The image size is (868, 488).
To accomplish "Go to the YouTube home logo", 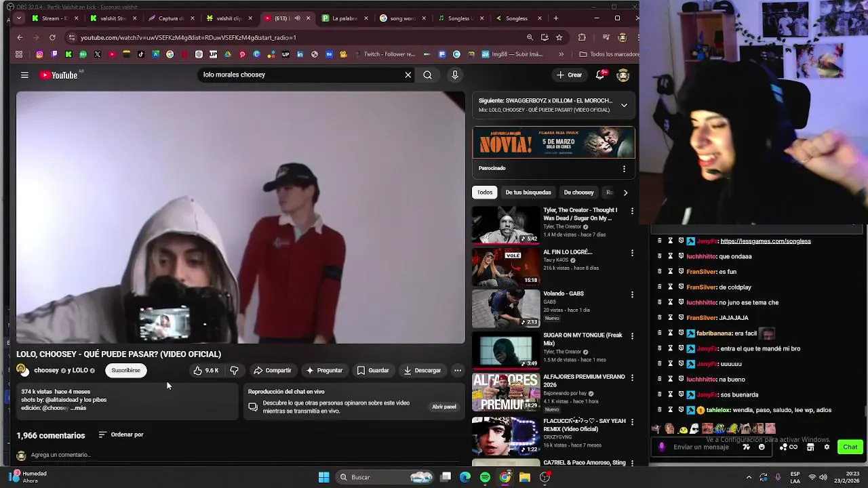I will 59,75.
